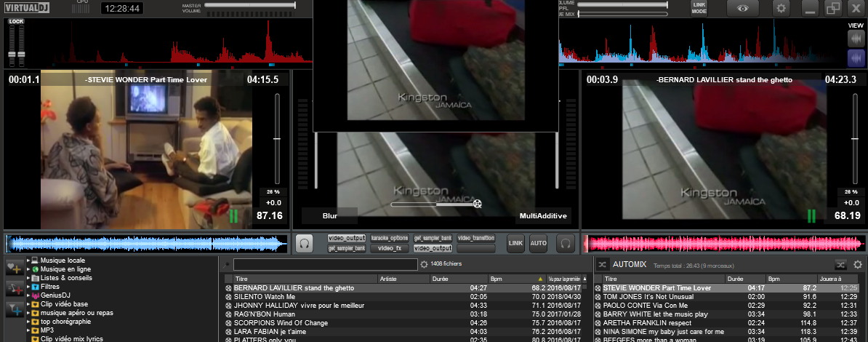Expand the Musique locale folder
868x342 pixels.
28,261
